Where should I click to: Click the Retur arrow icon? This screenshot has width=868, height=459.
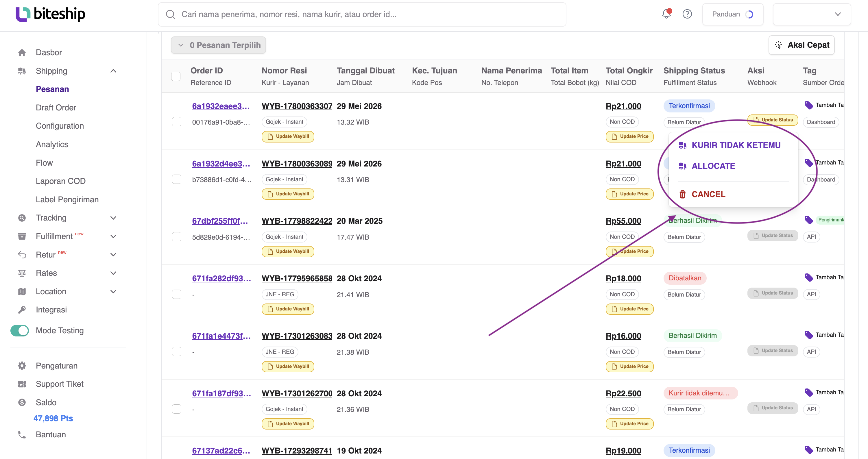(x=22, y=255)
